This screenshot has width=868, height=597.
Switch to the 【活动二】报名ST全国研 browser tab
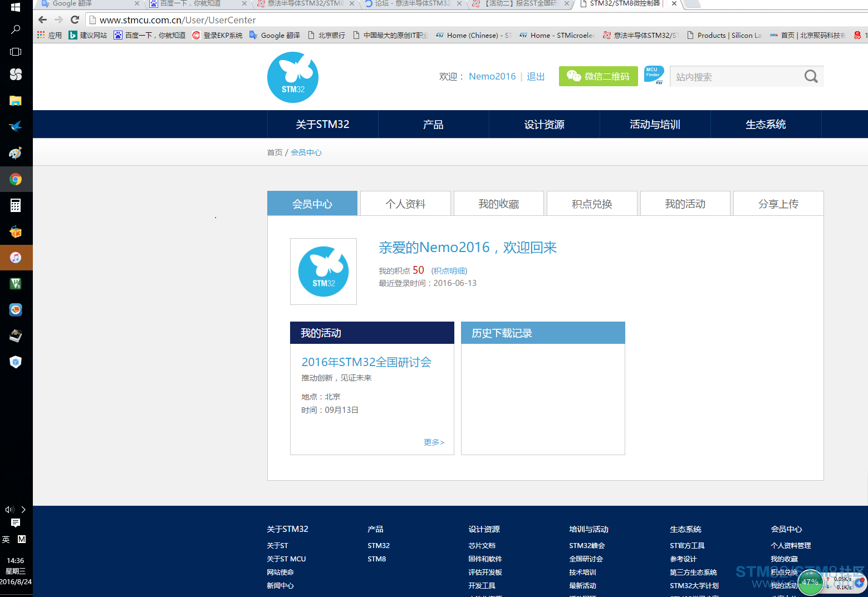(x=520, y=4)
